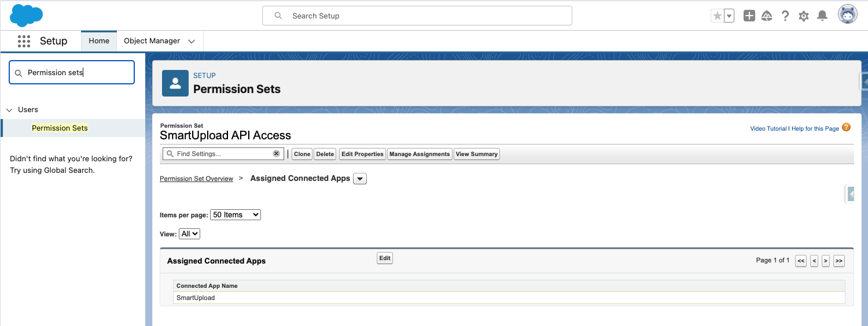Open the Assigned Connected Apps dropdown arrow
The image size is (868, 326).
click(x=360, y=179)
